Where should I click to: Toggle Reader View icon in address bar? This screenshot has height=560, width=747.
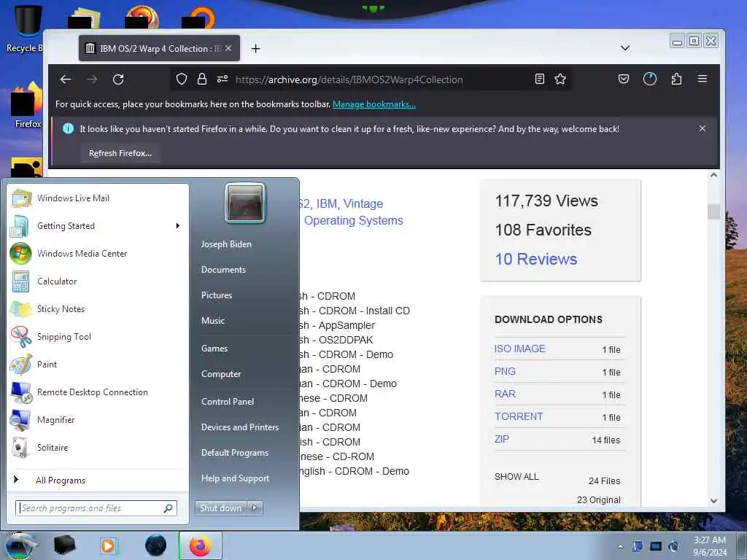tap(539, 79)
